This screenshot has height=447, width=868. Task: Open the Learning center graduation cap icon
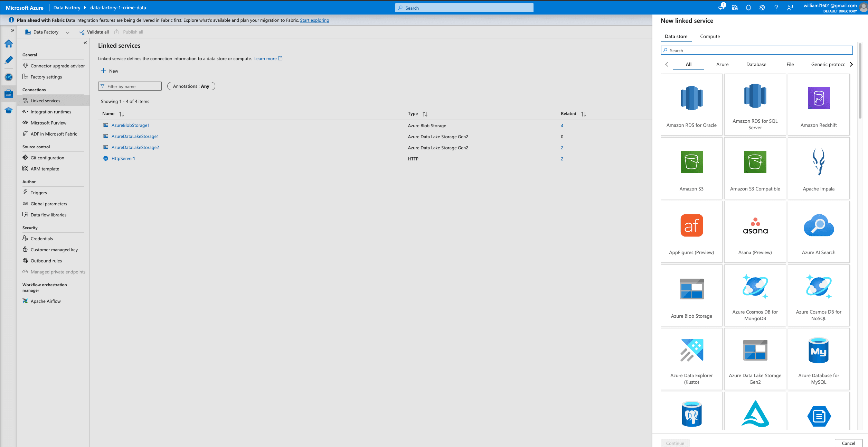(9, 110)
